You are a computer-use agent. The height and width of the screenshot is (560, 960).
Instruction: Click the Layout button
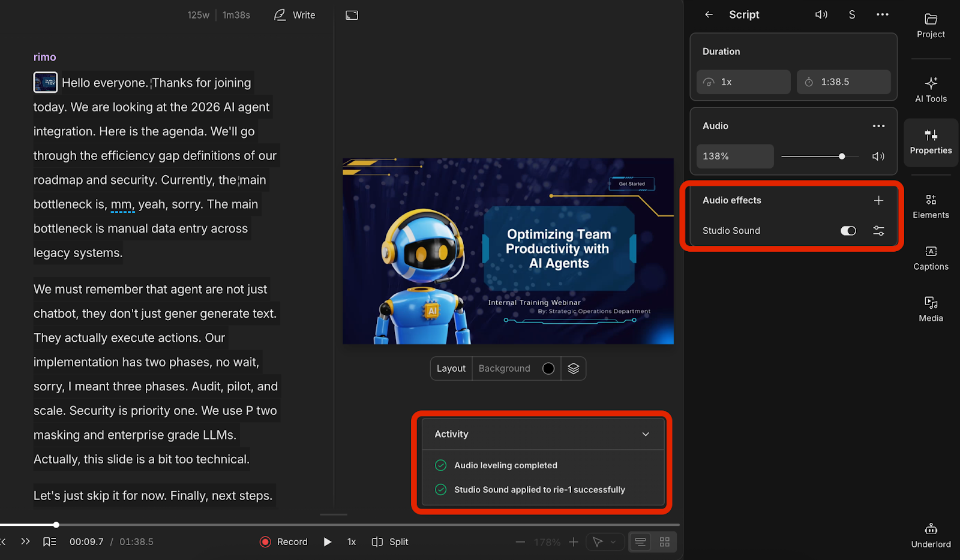(x=451, y=368)
